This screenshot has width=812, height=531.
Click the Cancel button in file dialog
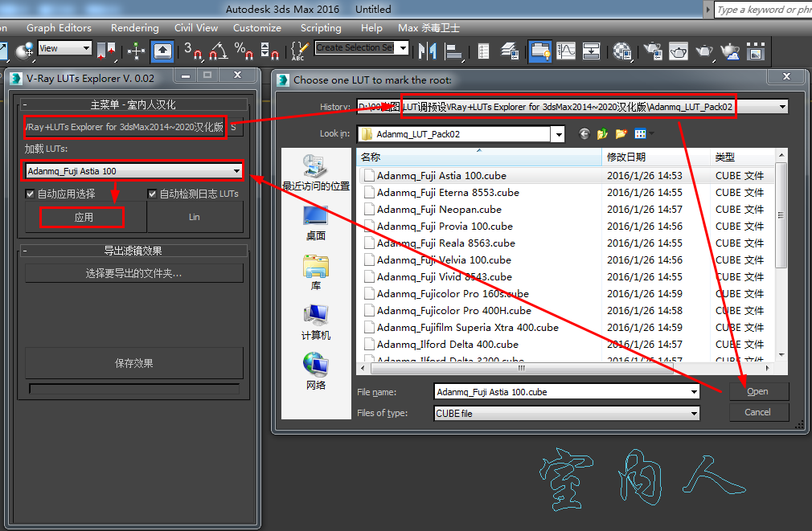(759, 412)
